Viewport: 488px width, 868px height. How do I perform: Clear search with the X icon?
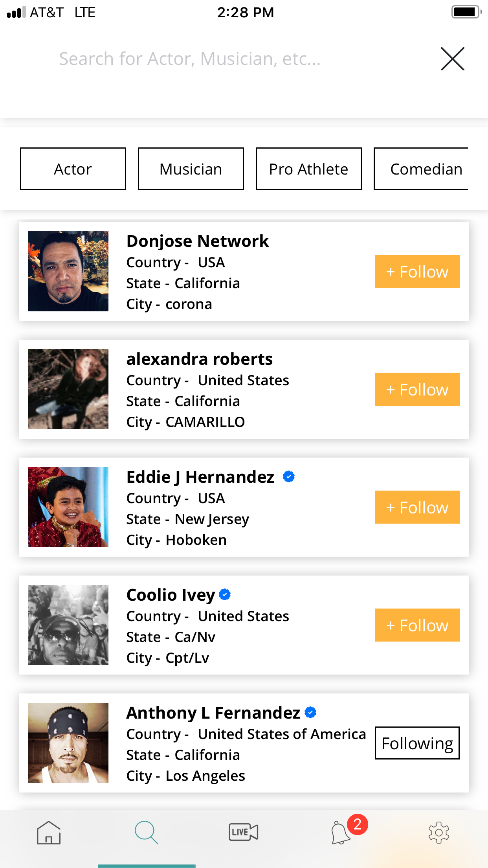point(452,59)
